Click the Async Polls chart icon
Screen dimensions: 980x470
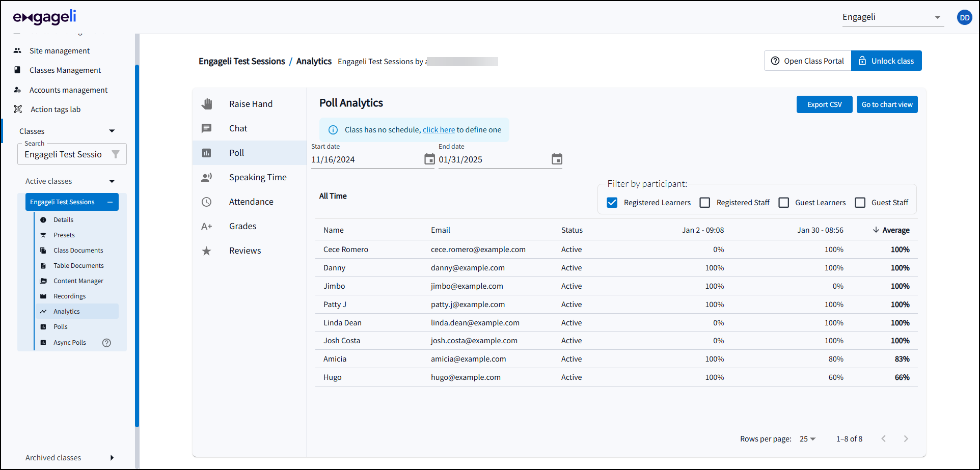tap(43, 343)
